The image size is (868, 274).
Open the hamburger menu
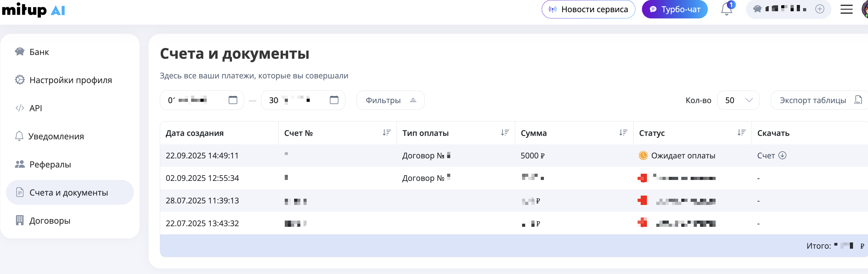click(x=846, y=9)
